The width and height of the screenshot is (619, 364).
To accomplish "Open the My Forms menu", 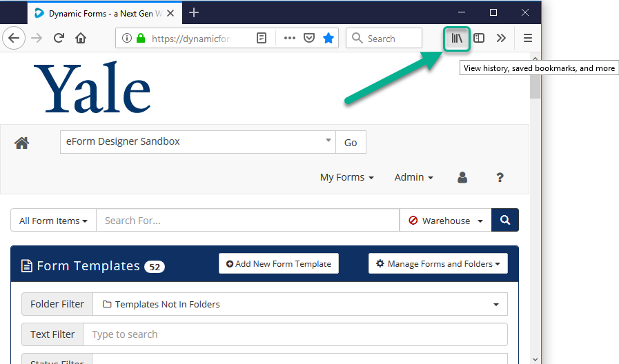I will (346, 177).
